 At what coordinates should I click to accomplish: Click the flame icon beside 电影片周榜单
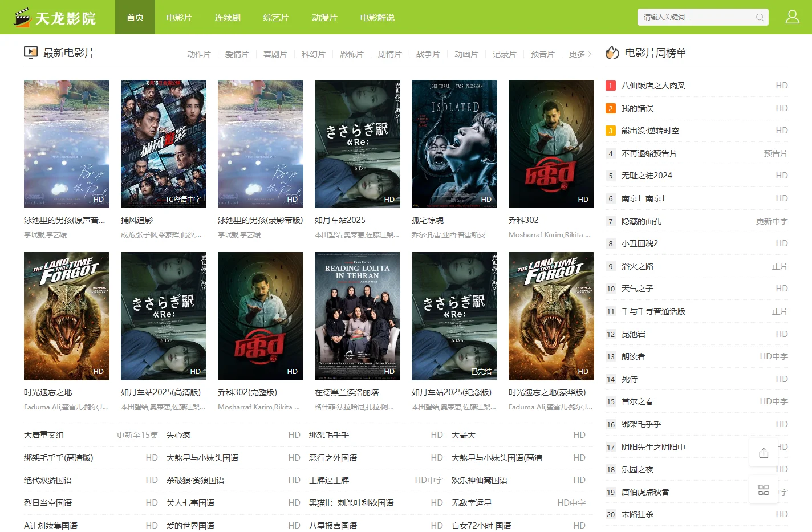(x=612, y=52)
